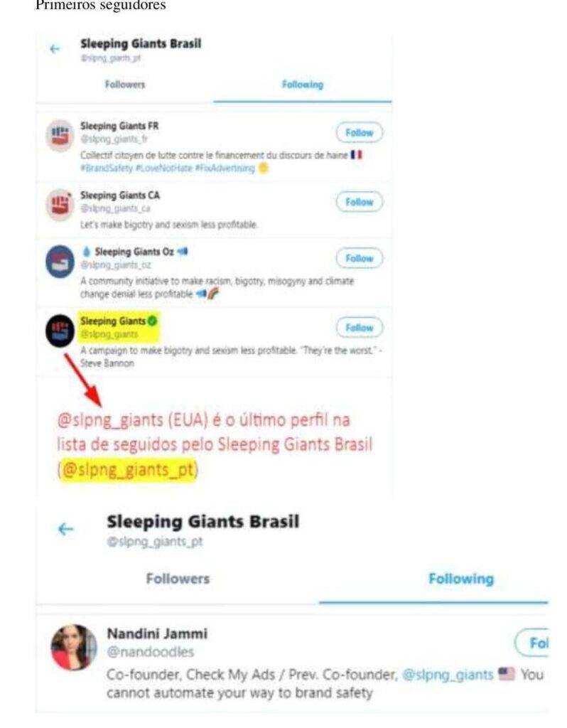This screenshot has width=567, height=728.
Task: Open the black Sleeping Giants avatar
Action: (x=60, y=331)
